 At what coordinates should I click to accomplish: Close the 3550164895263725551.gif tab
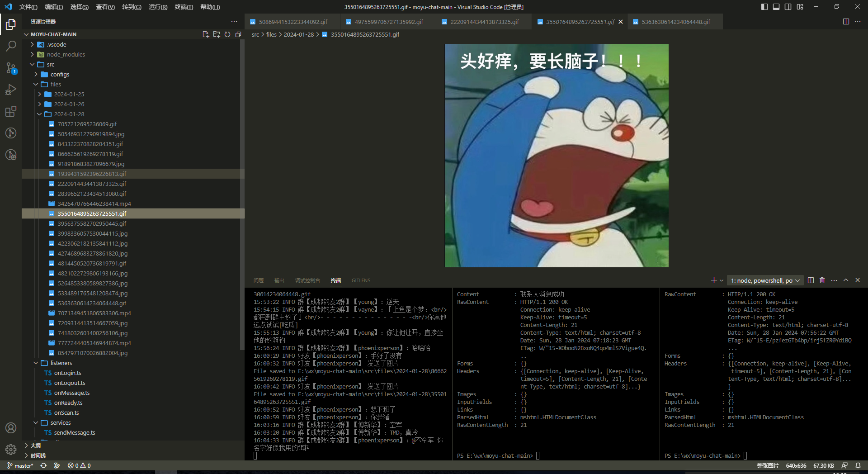621,22
